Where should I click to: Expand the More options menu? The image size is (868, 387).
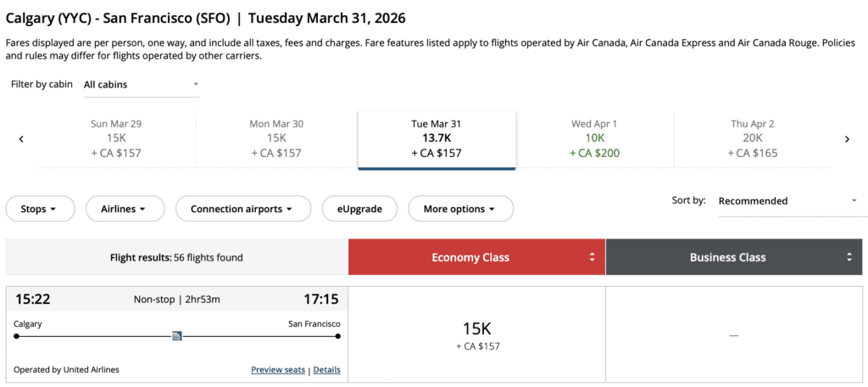460,209
